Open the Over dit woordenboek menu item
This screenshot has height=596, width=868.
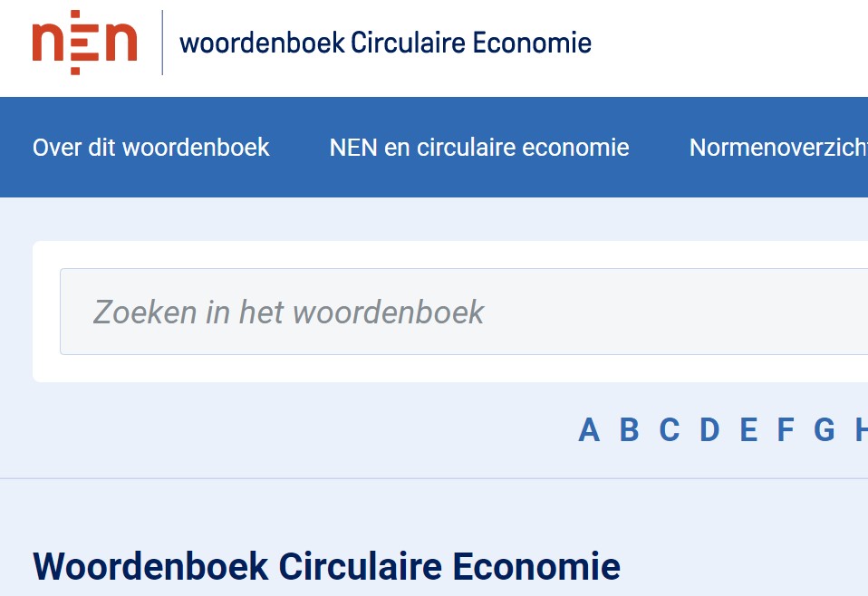151,148
